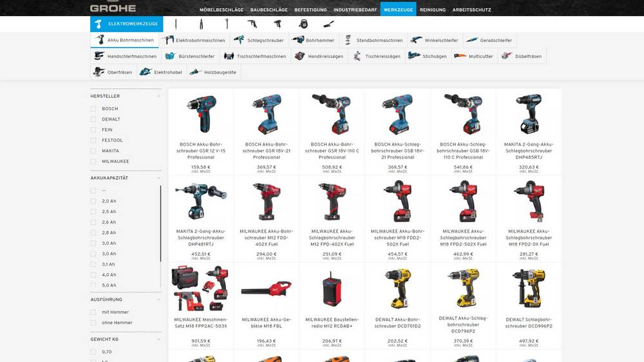This screenshot has height=362, width=644.
Task: Enable the FEIN filter checkbox
Action: click(93, 130)
